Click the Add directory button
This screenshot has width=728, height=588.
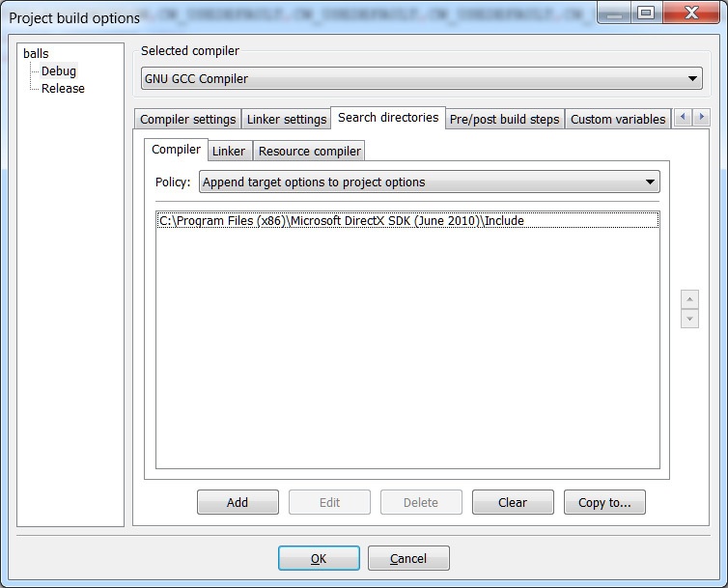click(238, 502)
